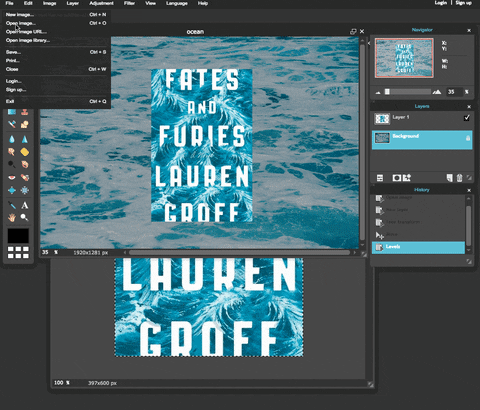Viewport: 480px width, 410px height.
Task: Select the Color Replace tool
Action: pyautogui.click(x=12, y=125)
